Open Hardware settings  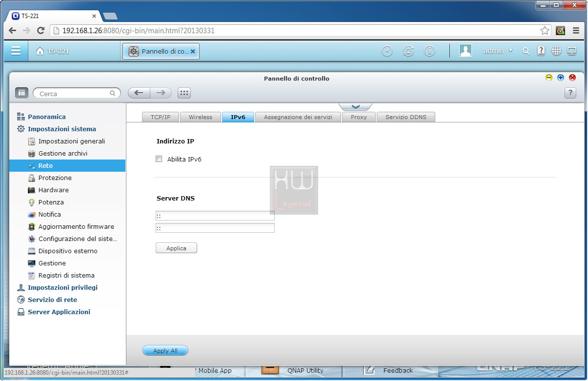pos(54,190)
